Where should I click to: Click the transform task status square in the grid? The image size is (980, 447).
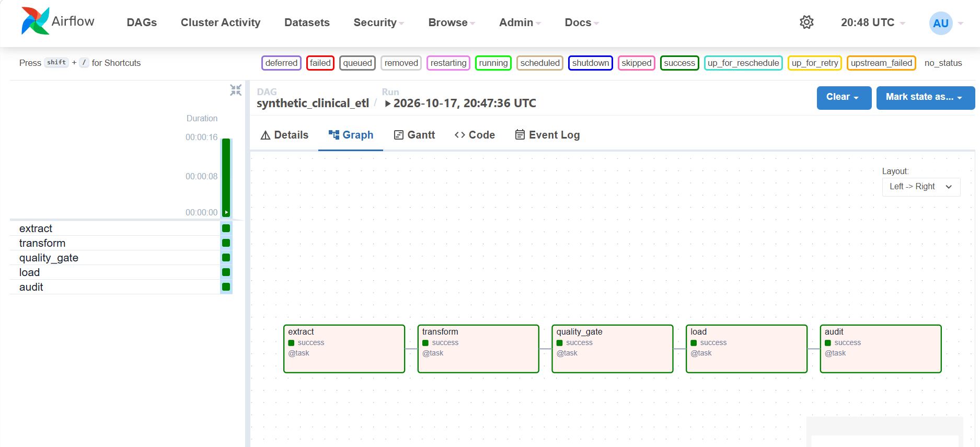[226, 243]
